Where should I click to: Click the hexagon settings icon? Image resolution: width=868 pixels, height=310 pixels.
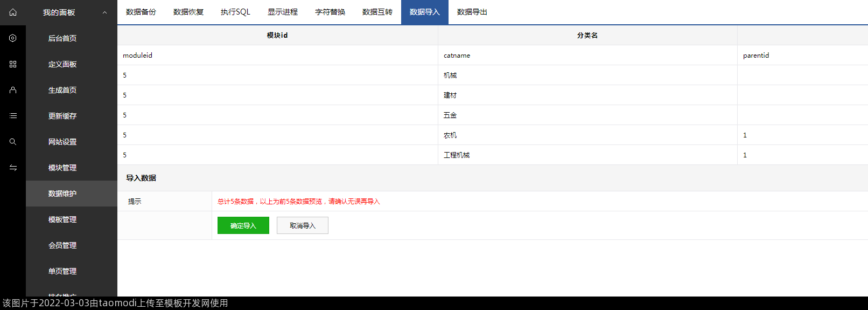click(x=13, y=38)
